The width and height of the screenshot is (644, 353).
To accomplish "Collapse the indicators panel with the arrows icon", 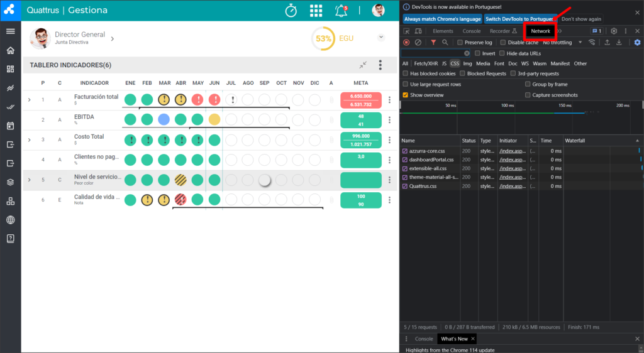I will [363, 65].
